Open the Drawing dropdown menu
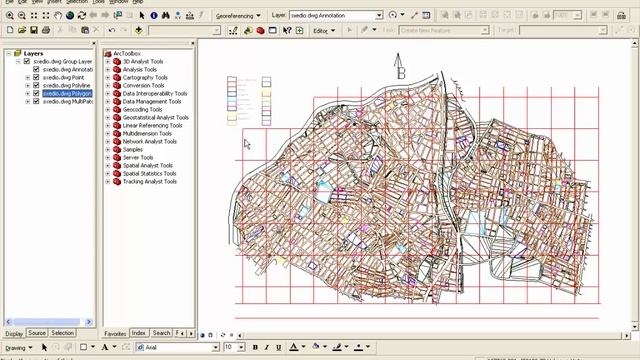Screen dimensions: 640x360 [18, 348]
